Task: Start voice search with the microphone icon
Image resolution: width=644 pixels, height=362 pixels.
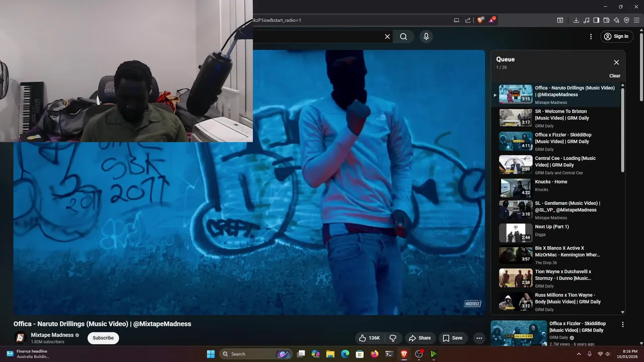Action: pyautogui.click(x=426, y=36)
